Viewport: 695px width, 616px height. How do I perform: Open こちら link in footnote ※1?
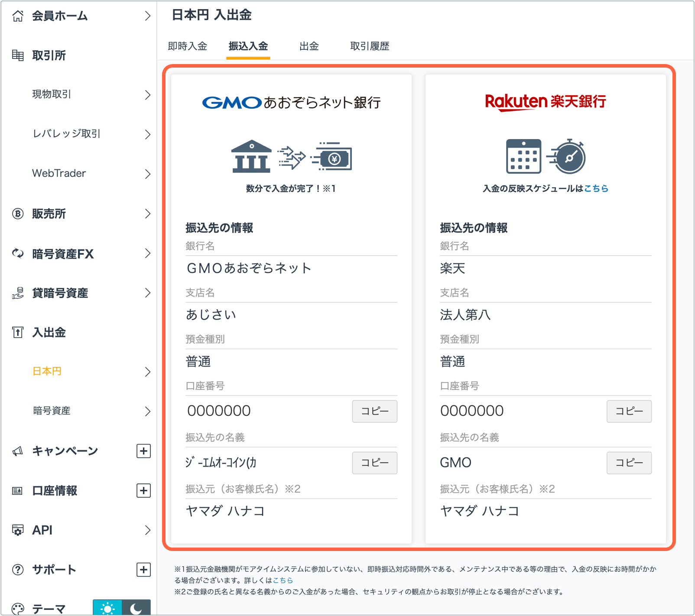(x=283, y=580)
